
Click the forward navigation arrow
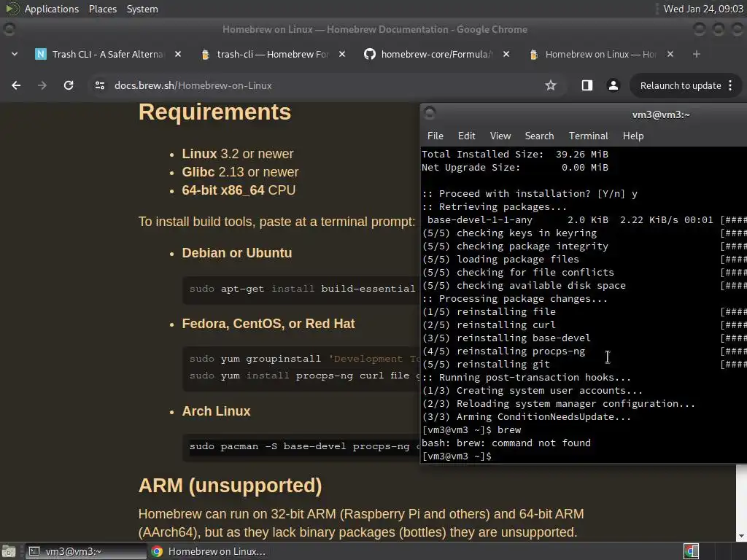(42, 85)
